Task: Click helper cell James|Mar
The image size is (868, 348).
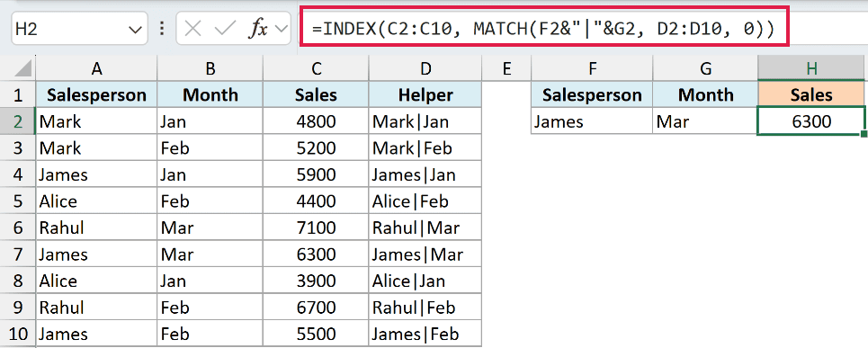Action: (425, 254)
